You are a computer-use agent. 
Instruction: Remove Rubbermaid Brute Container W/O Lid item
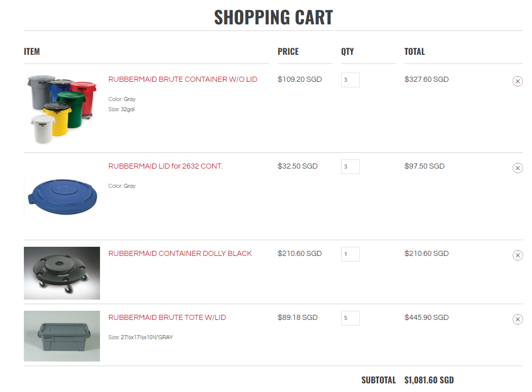pyautogui.click(x=517, y=81)
